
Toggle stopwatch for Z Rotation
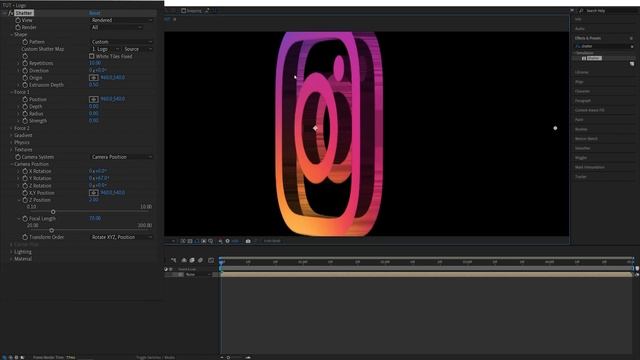pyautogui.click(x=25, y=186)
